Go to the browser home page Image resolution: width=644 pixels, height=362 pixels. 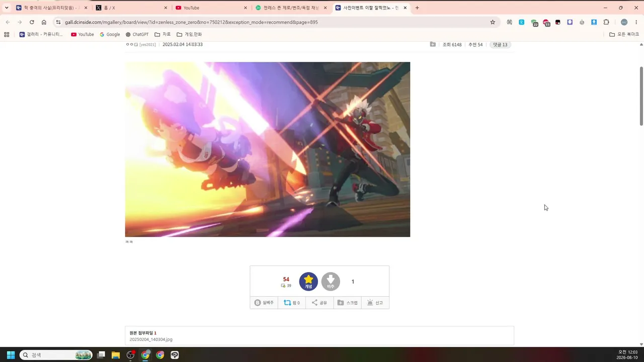click(x=44, y=22)
